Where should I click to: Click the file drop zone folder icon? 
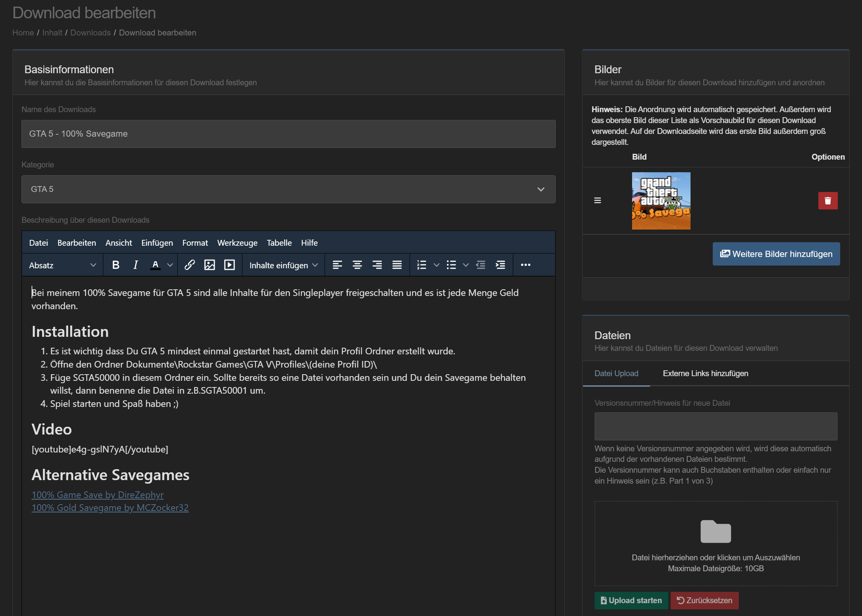click(x=716, y=531)
